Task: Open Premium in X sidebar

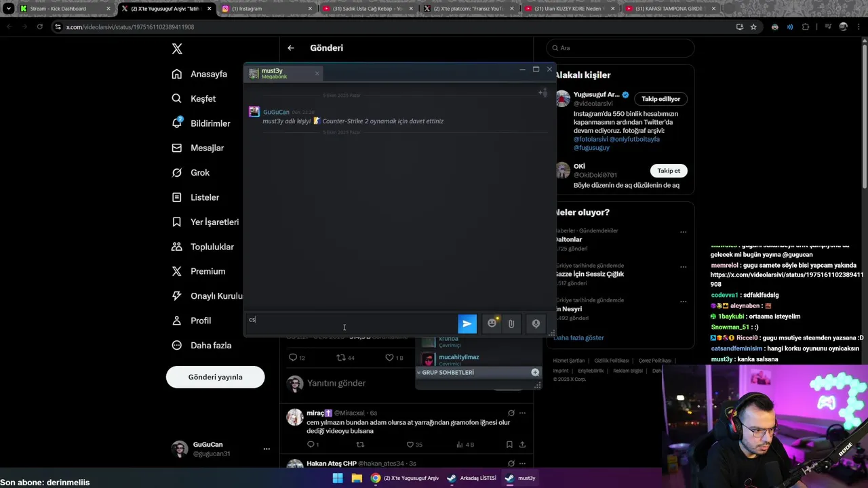Action: click(x=198, y=271)
